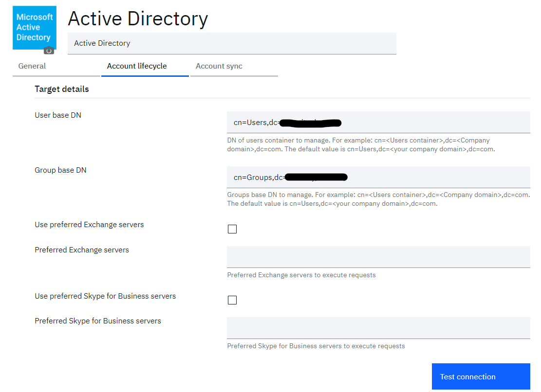Click the Preferred Skype for Business servers field
This screenshot has width=541, height=392.
[378, 328]
